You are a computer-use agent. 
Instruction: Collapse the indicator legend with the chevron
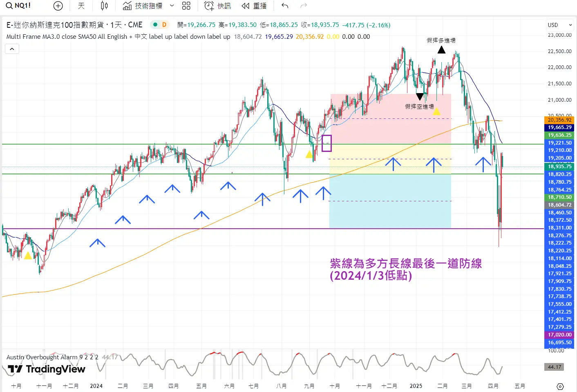point(12,49)
